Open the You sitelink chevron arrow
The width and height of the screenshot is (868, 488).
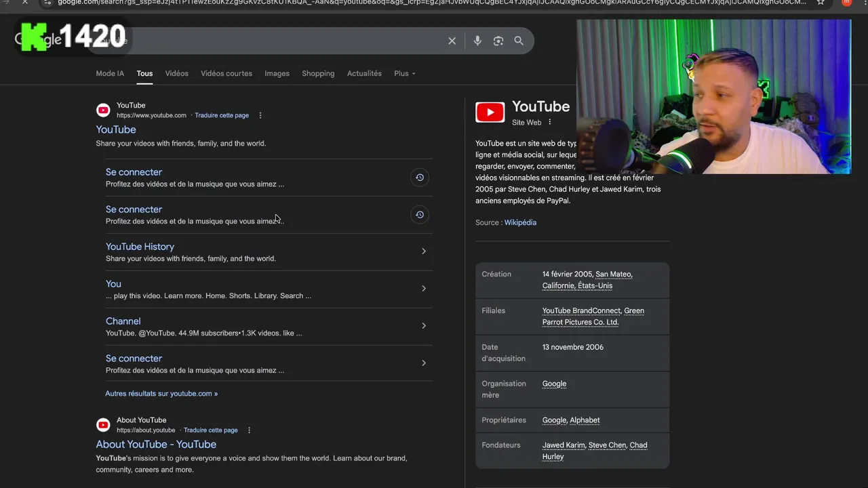point(424,289)
